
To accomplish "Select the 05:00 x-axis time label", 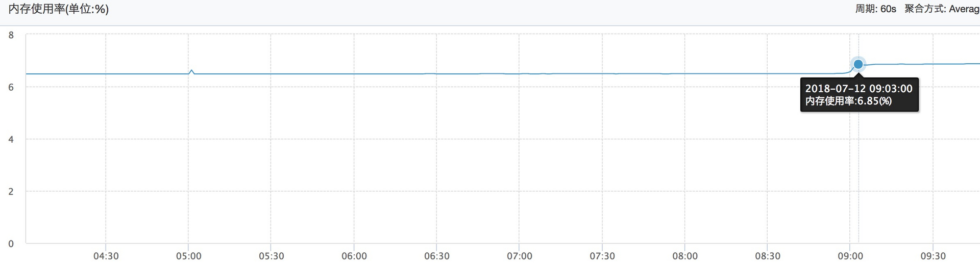I will [x=188, y=256].
